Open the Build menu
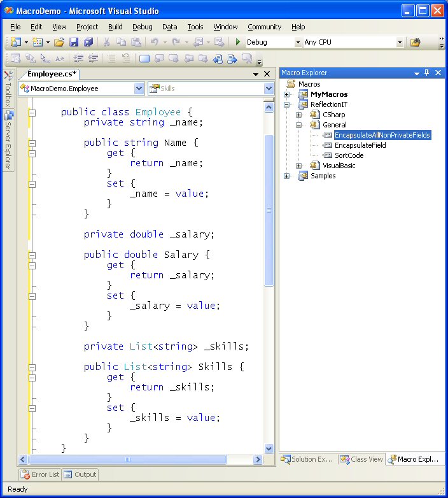Image resolution: width=448 pixels, height=498 pixels. coord(115,27)
